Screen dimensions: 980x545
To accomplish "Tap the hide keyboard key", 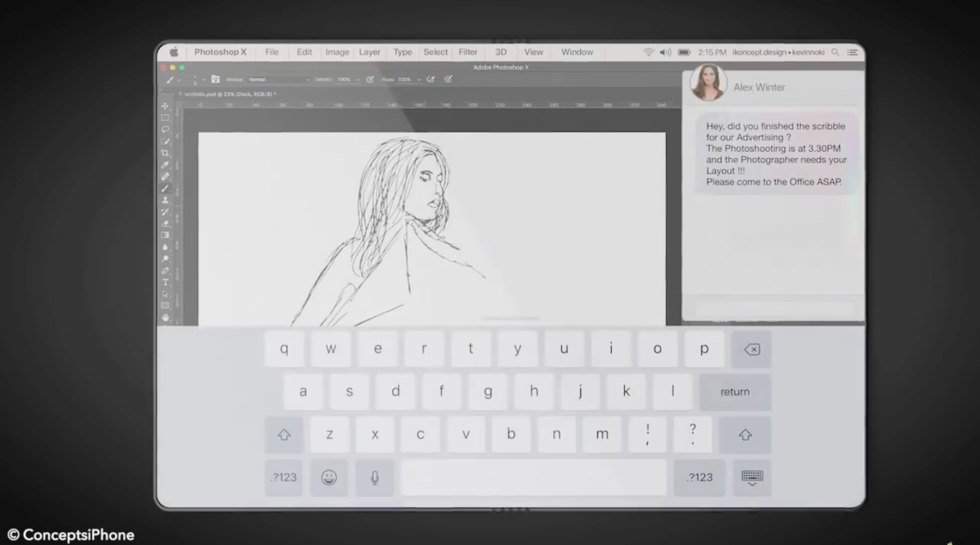I will coord(752,478).
